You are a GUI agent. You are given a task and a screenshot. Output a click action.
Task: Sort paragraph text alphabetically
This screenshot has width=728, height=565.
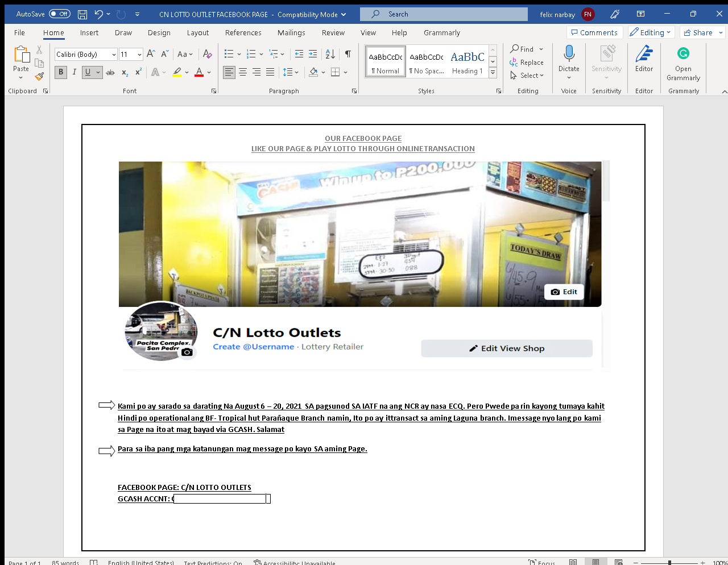(x=330, y=54)
